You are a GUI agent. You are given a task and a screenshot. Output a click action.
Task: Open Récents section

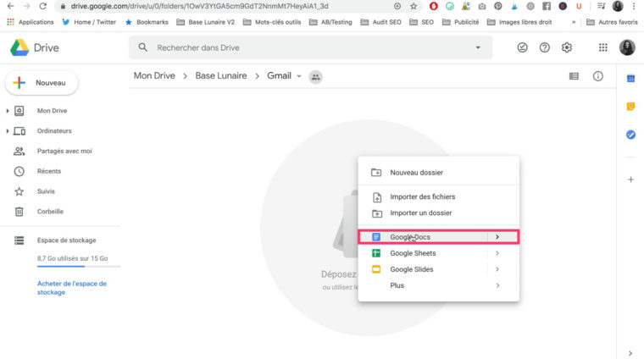pos(49,171)
